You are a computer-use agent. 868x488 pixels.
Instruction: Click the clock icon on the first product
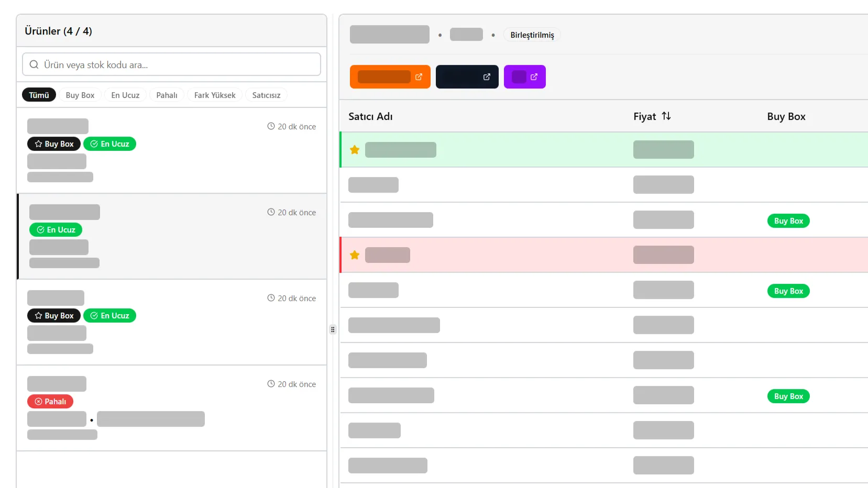(x=271, y=126)
